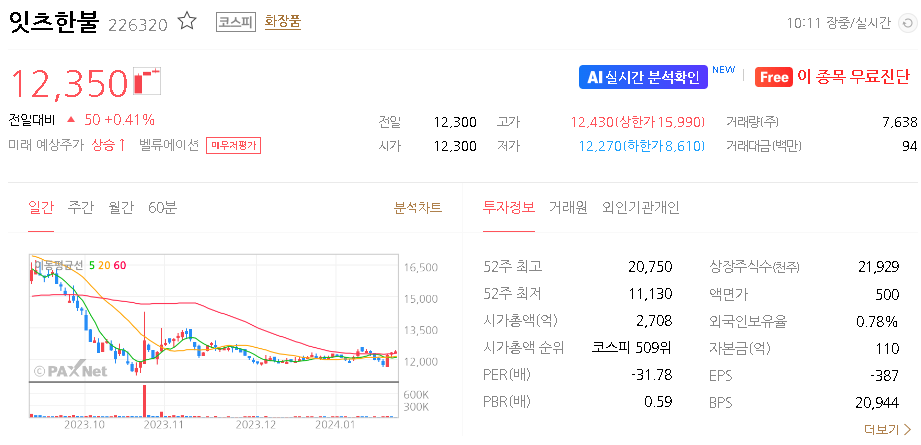
Task: Add 잇츠한불 to favorites with star icon
Action: click(187, 22)
